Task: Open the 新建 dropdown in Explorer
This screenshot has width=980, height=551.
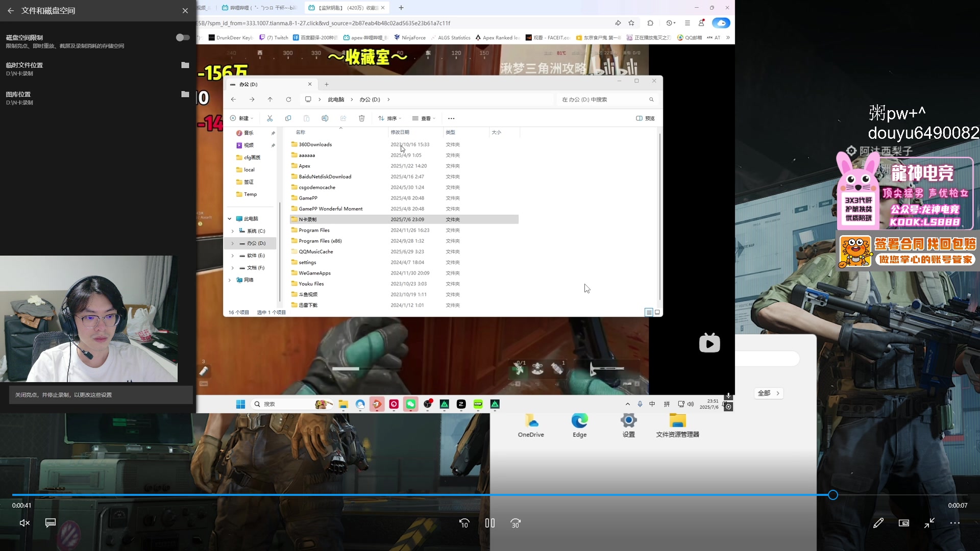Action: coord(241,118)
